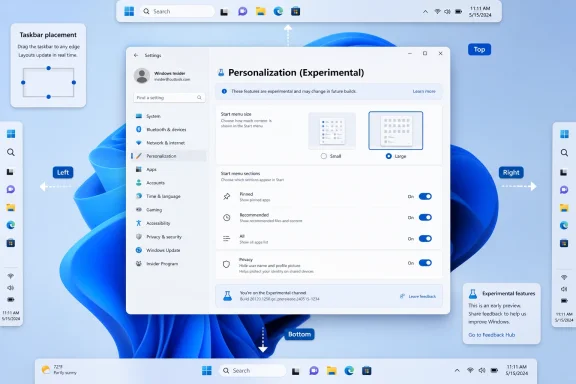The width and height of the screenshot is (576, 384).
Task: Expand hidden tray icons on top taskbar
Action: point(425,12)
